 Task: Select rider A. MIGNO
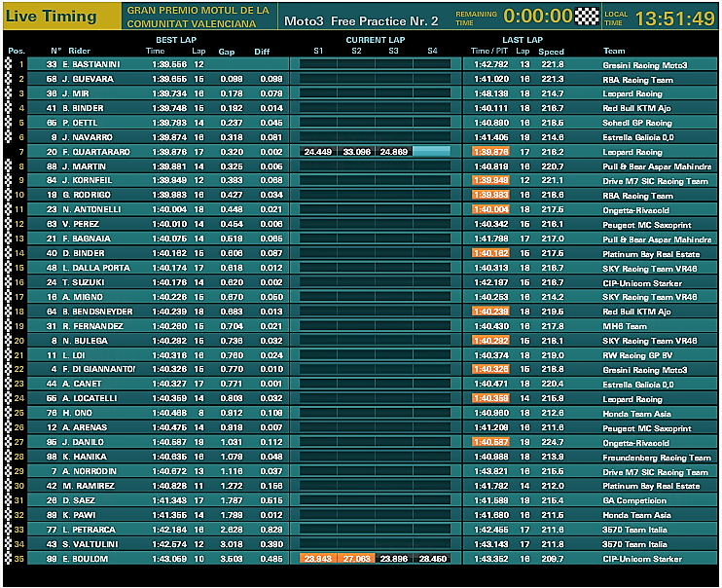point(83,297)
